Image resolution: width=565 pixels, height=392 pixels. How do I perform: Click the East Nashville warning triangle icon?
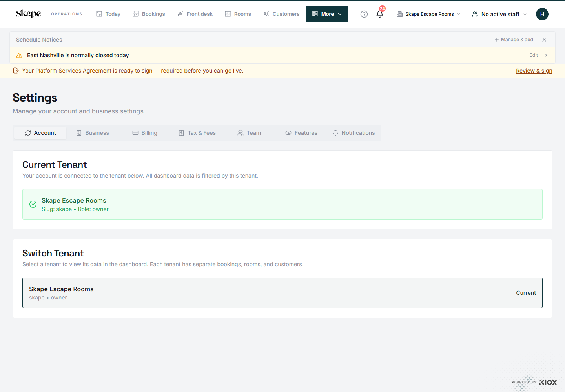pos(19,55)
